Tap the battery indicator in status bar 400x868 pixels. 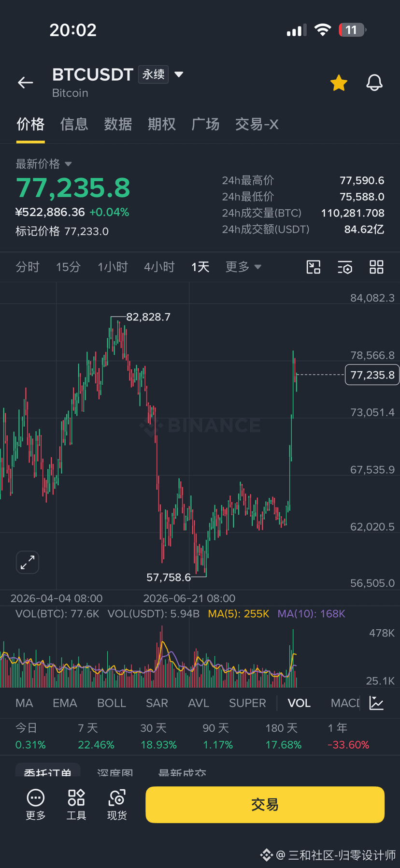(x=352, y=30)
